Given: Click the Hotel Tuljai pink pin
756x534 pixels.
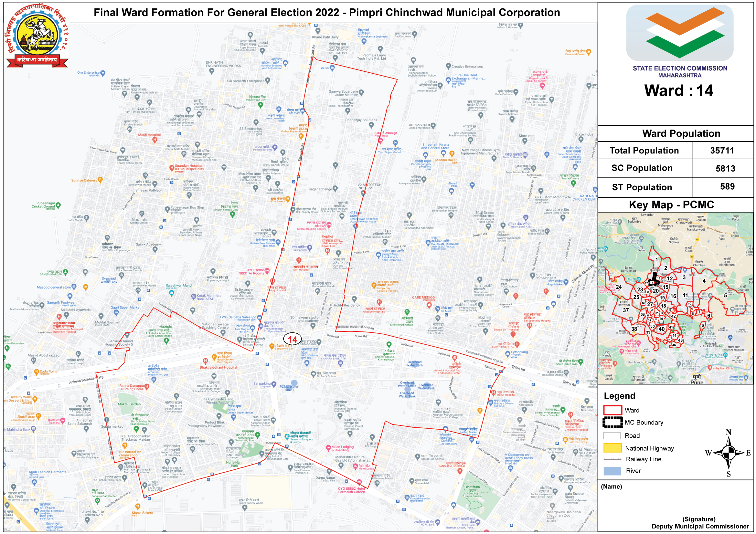Looking at the screenshot, I should tap(380, 141).
